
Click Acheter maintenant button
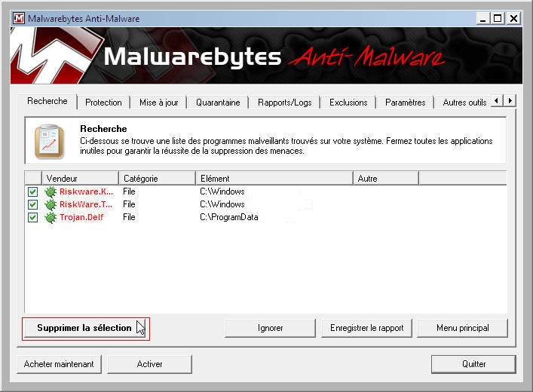coord(59,364)
